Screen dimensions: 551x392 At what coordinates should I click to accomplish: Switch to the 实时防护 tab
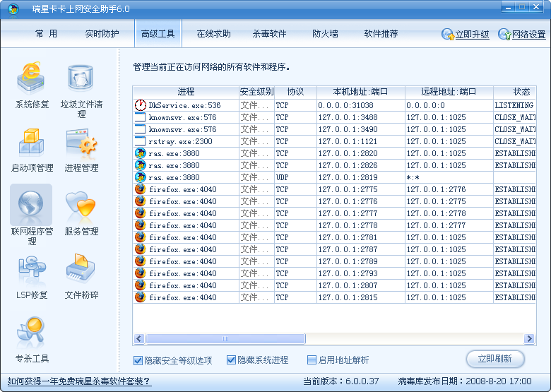pyautogui.click(x=102, y=34)
